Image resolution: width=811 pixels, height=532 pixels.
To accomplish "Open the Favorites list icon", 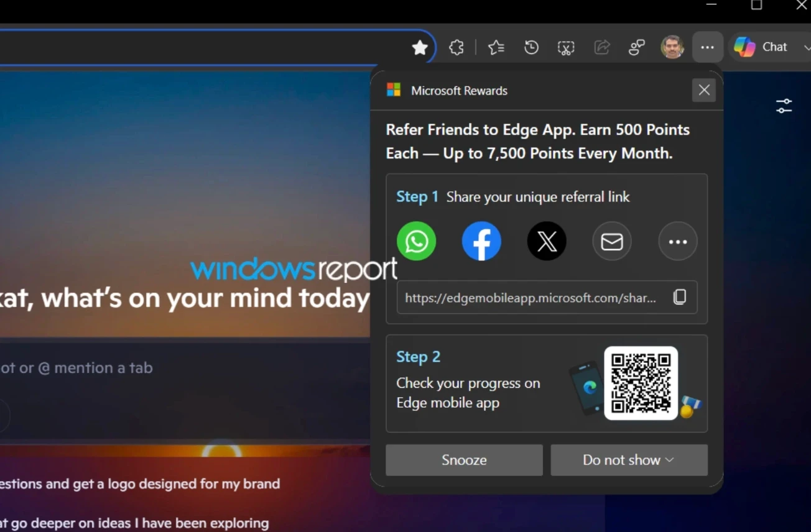I will click(496, 47).
